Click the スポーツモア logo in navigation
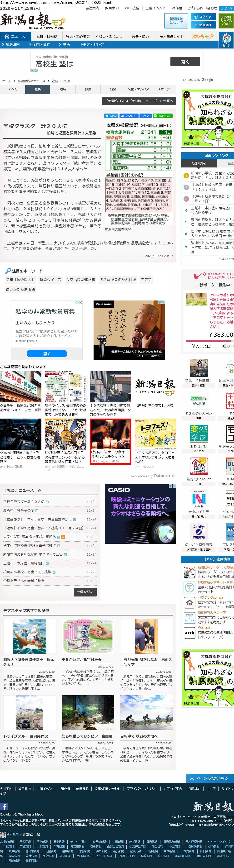The height and width of the screenshot is (868, 234). pyautogui.click(x=202, y=36)
